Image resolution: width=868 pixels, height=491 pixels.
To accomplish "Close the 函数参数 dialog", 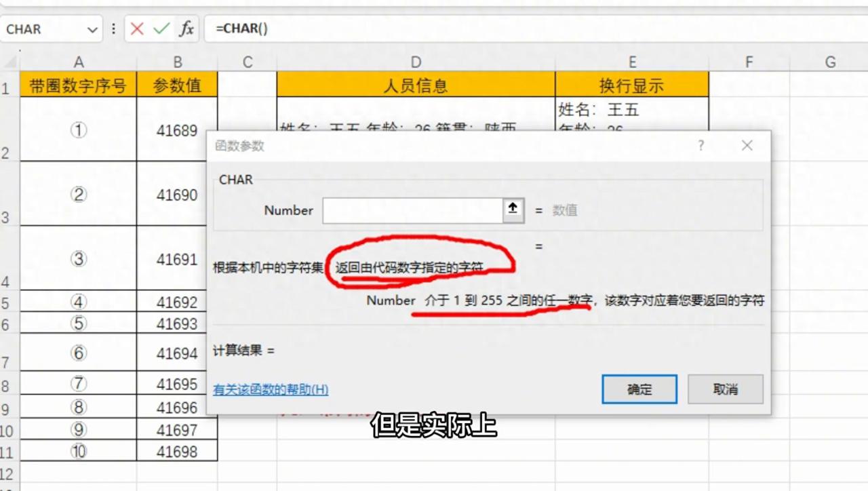I will pos(747,146).
